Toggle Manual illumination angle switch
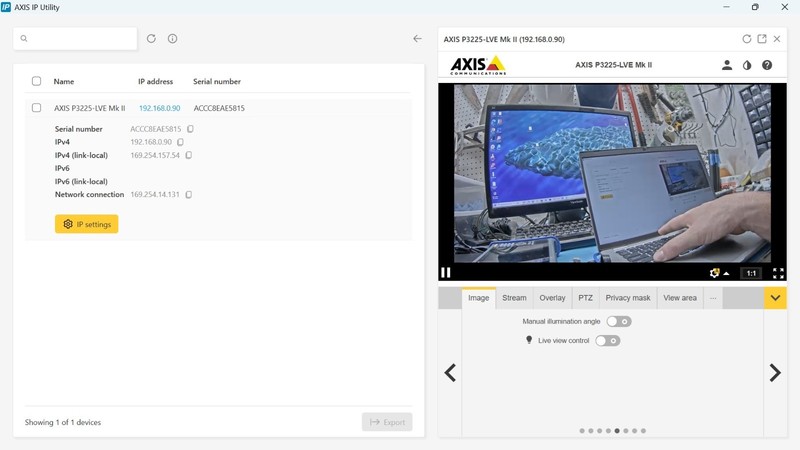Screen dimensions: 800x450 coord(619,321)
